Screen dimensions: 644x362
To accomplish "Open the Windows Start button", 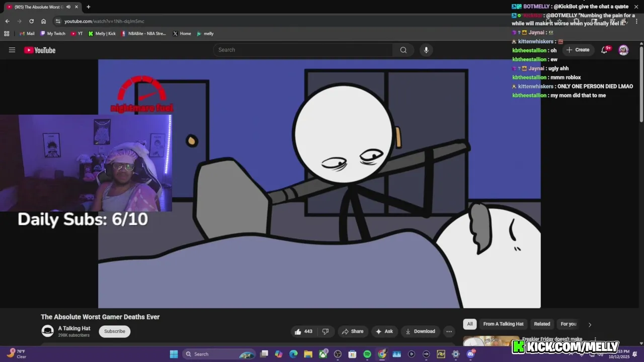I will [174, 354].
